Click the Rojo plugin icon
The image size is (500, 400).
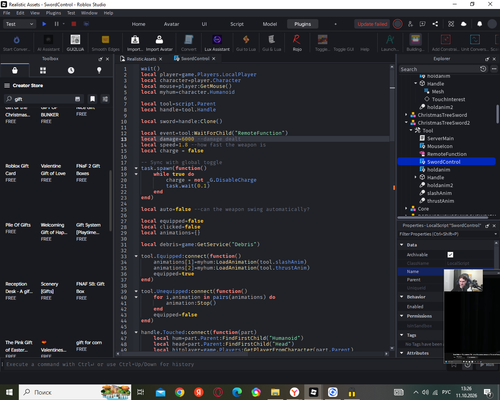point(297,40)
